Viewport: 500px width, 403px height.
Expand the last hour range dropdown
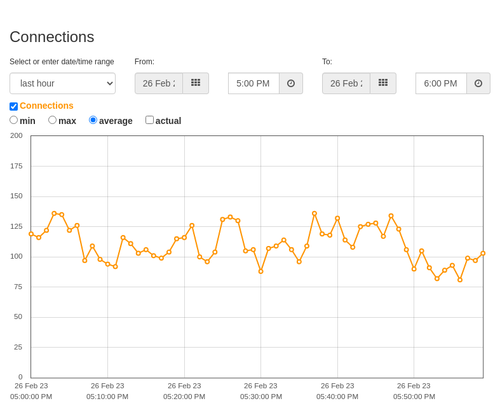[x=63, y=83]
